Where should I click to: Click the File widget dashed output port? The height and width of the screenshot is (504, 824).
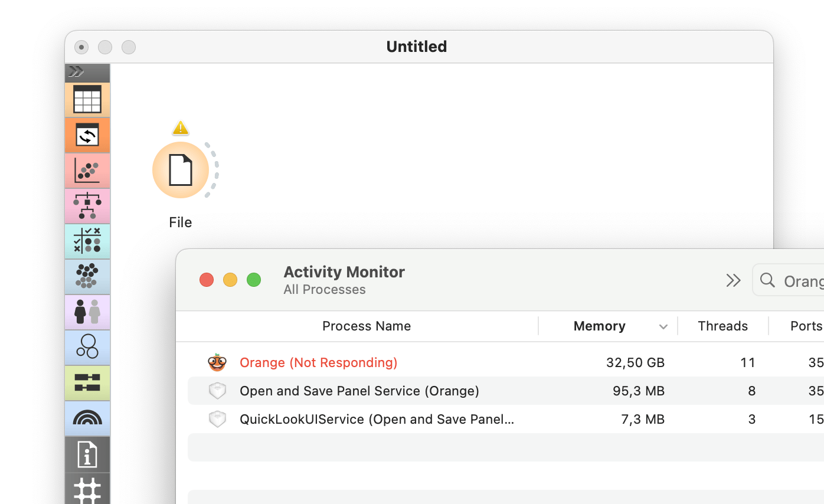(x=212, y=170)
